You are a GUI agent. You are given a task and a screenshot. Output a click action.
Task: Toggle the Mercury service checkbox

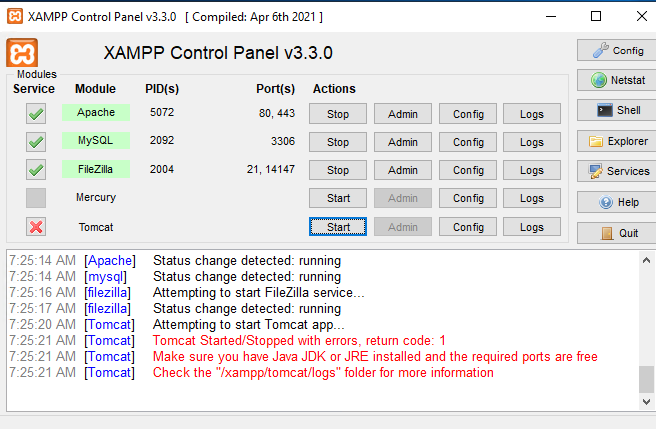(x=36, y=198)
